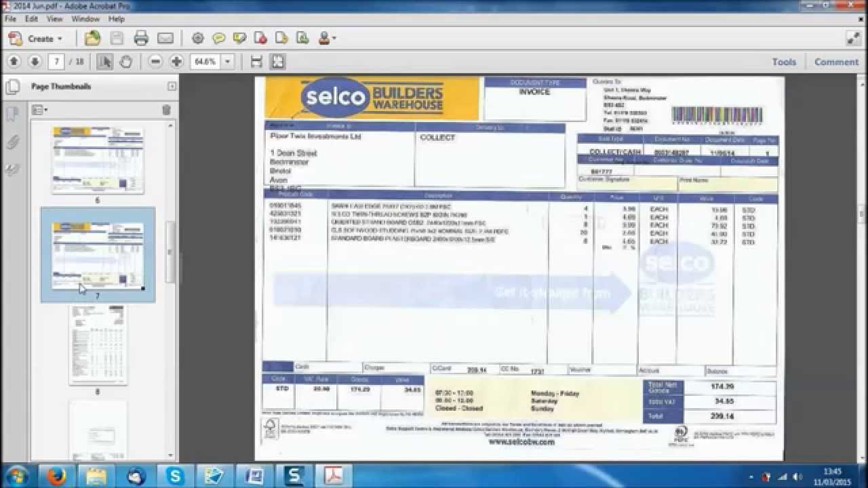The width and height of the screenshot is (868, 488).
Task: Open the Attachments paperclip panel
Action: [12, 142]
